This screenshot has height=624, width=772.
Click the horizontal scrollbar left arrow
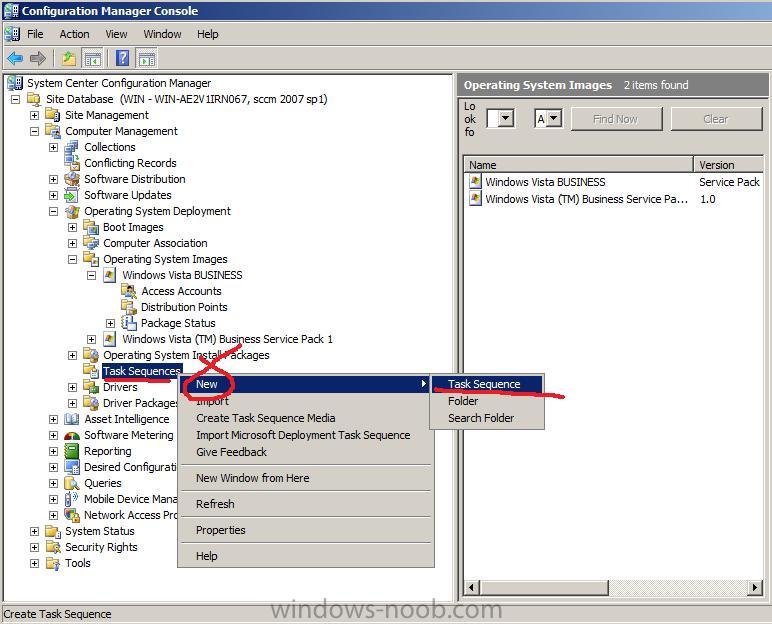[x=472, y=587]
